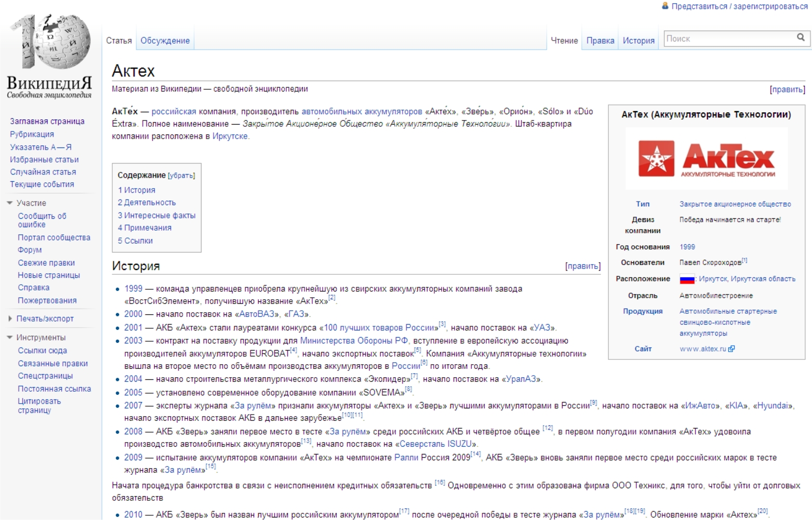Open Автомобильные стартерные свинцово-кислотные аккумуляторы link

(x=728, y=322)
